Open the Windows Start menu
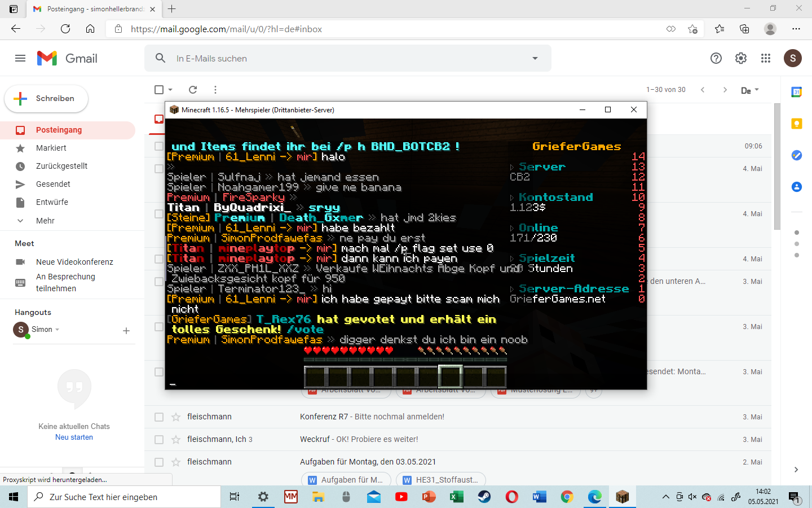Viewport: 812px width, 508px height. point(14,497)
